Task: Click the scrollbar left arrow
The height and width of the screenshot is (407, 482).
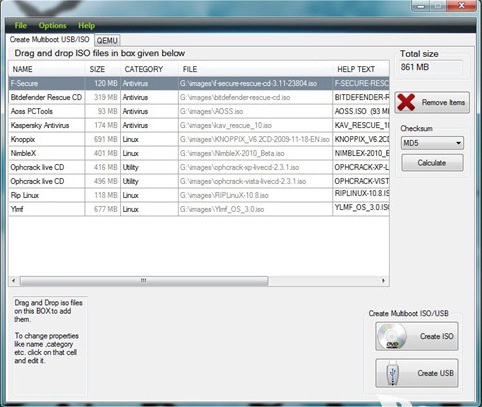Action: 14,281
